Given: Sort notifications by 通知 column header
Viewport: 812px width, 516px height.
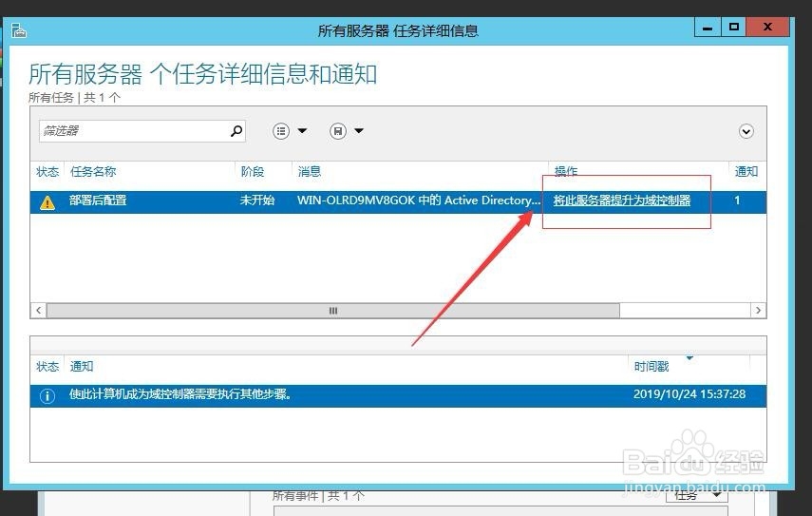Looking at the screenshot, I should (82, 367).
